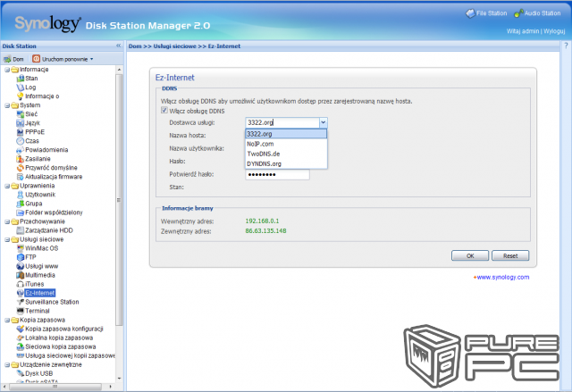Select the Ez-Internet tree item
The height and width of the screenshot is (392, 572).
click(x=39, y=293)
